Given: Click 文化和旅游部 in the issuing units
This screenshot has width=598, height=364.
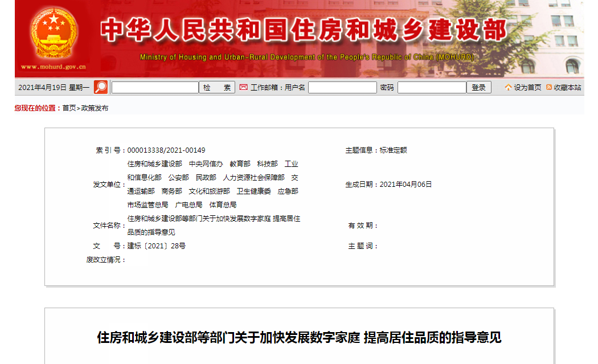Looking at the screenshot, I should pos(210,191).
